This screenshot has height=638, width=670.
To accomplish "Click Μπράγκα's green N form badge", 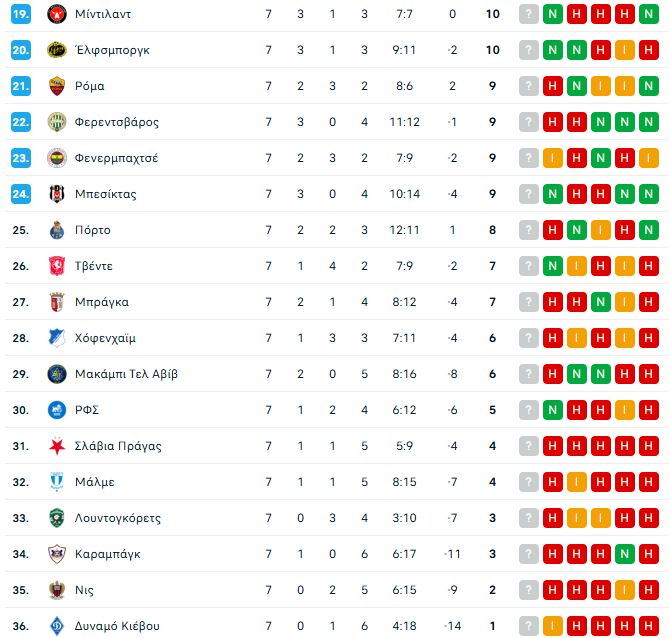I will point(601,302).
